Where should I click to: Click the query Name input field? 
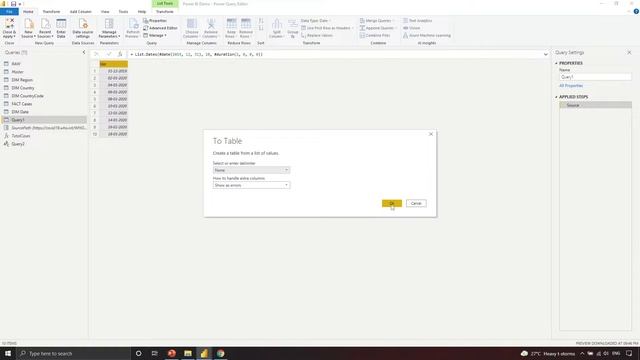(595, 77)
